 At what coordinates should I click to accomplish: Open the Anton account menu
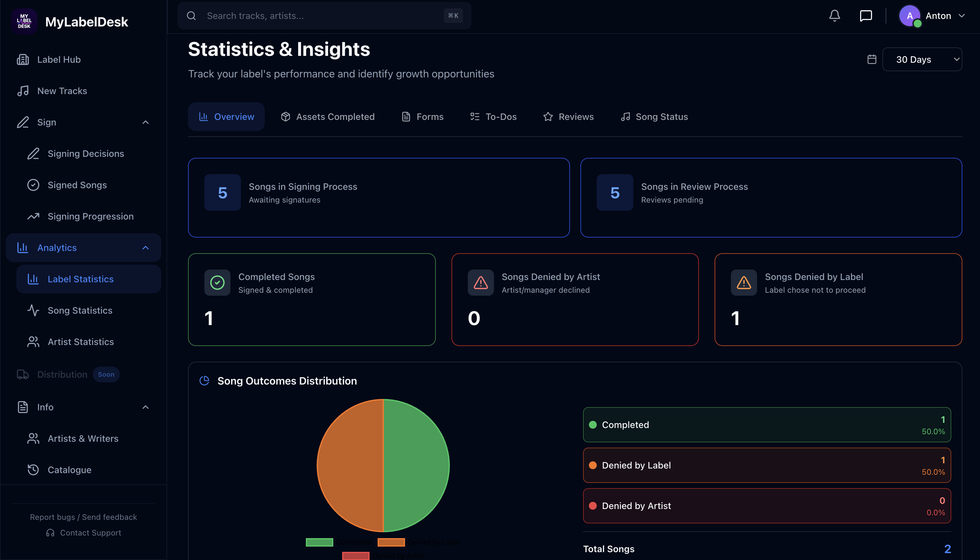click(933, 16)
